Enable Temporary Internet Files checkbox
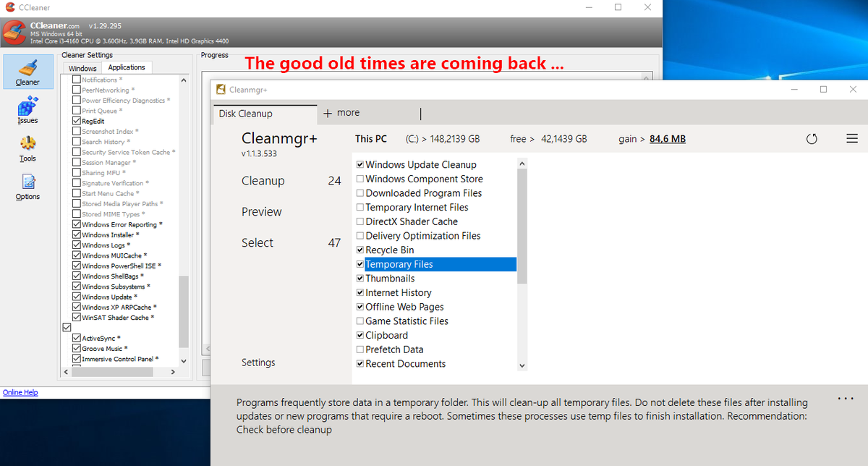868x466 pixels. [360, 207]
